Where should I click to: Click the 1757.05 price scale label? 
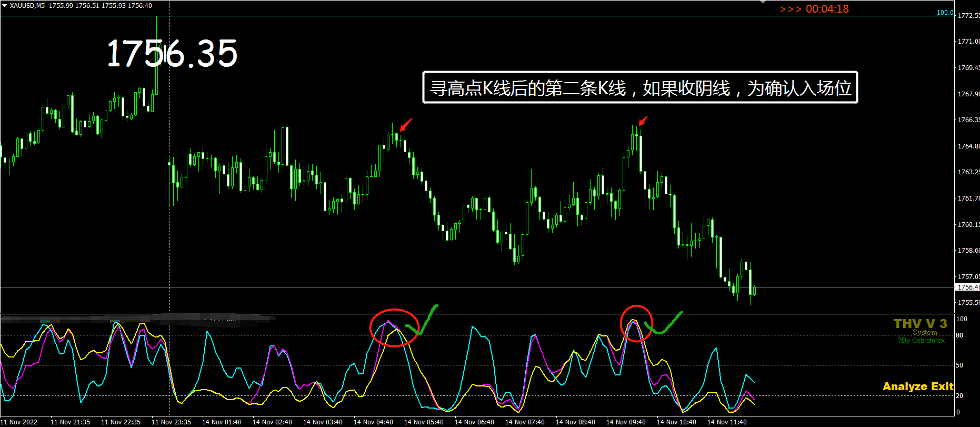click(x=968, y=277)
